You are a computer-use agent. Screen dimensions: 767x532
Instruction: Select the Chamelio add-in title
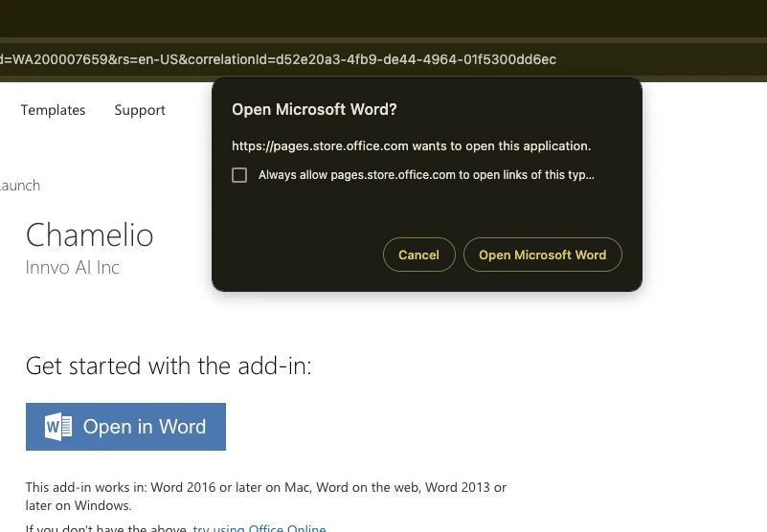pos(89,234)
